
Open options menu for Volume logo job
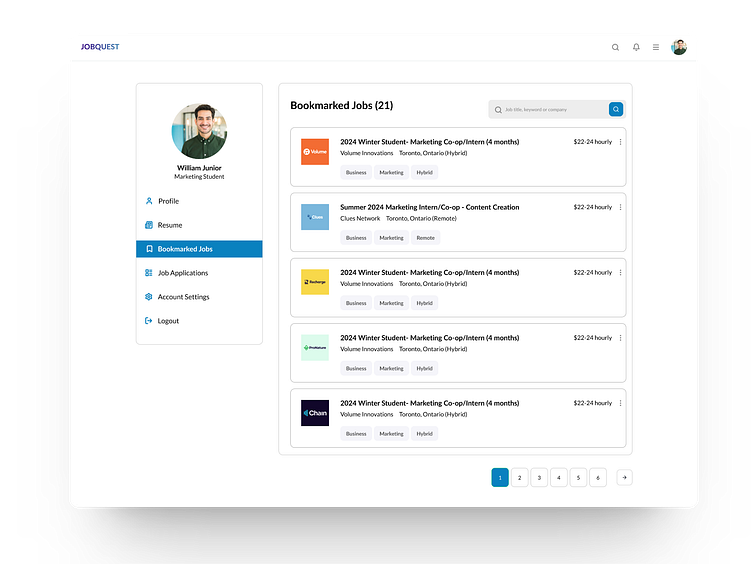pyautogui.click(x=620, y=142)
